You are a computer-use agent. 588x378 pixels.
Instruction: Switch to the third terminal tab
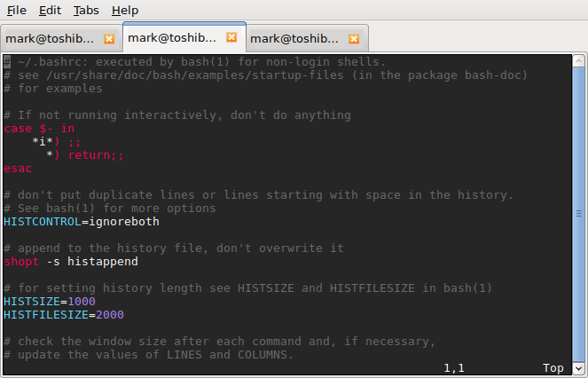click(294, 39)
